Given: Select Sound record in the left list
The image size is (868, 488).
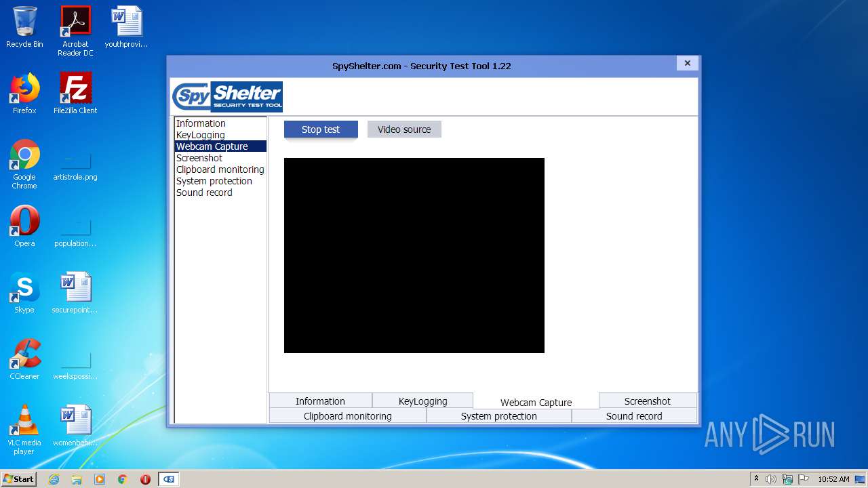Looking at the screenshot, I should (220, 192).
